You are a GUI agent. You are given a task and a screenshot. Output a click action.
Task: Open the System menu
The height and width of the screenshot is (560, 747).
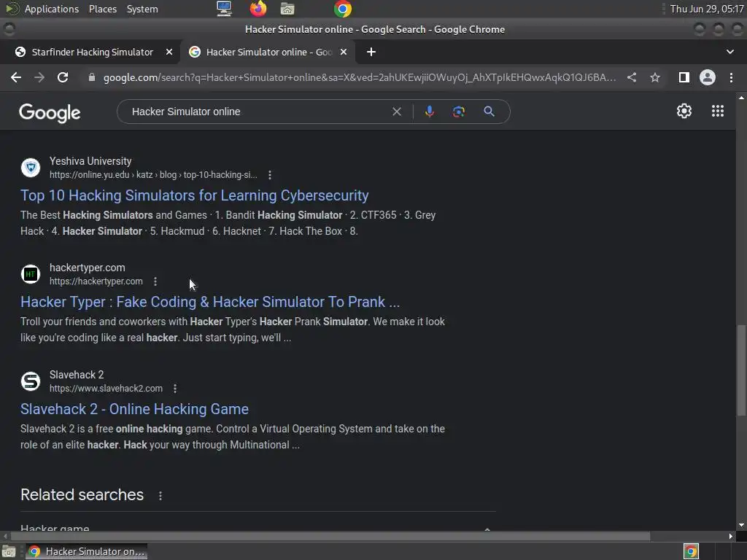142,9
